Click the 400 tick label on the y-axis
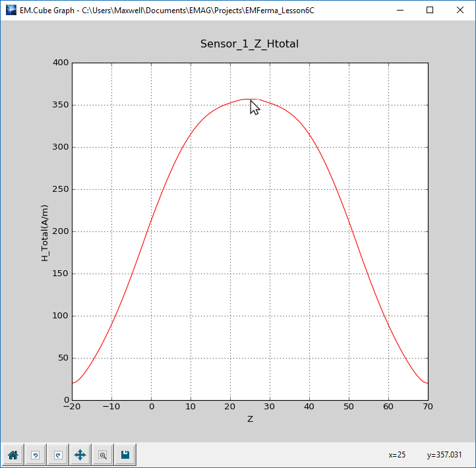Screen dimensions: 476x468 pos(61,63)
